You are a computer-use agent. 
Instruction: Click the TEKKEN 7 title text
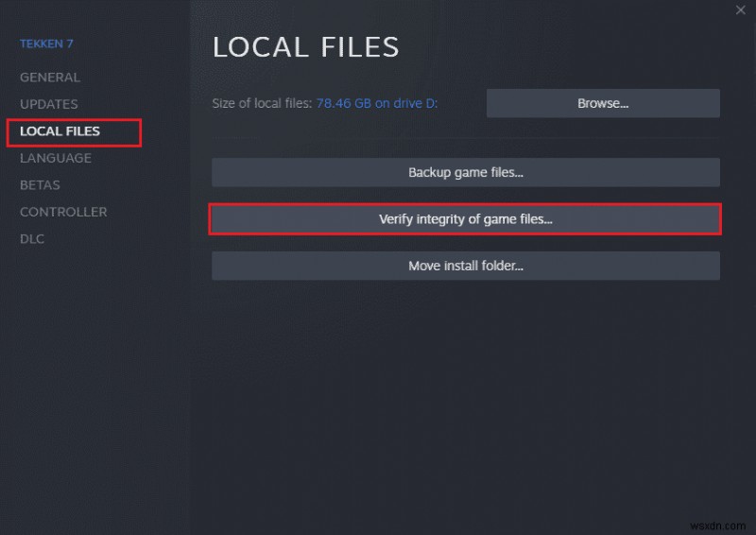pyautogui.click(x=46, y=43)
